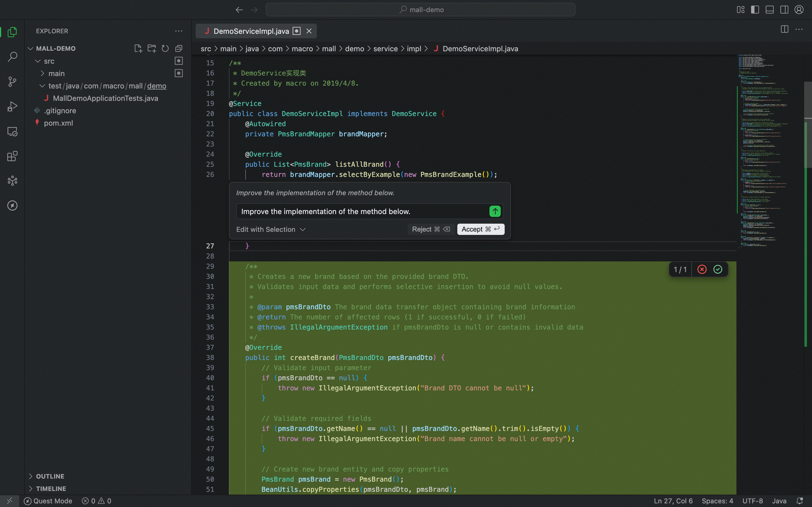The height and width of the screenshot is (507, 812).
Task: Toggle the secondary side bar visibility
Action: [784, 10]
